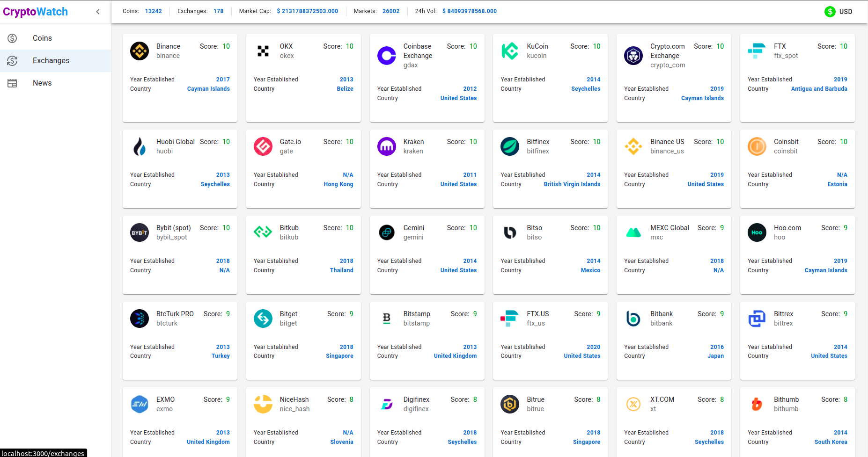This screenshot has height=457, width=868.
Task: Click the Coinsbit orange logo
Action: pyautogui.click(x=757, y=146)
